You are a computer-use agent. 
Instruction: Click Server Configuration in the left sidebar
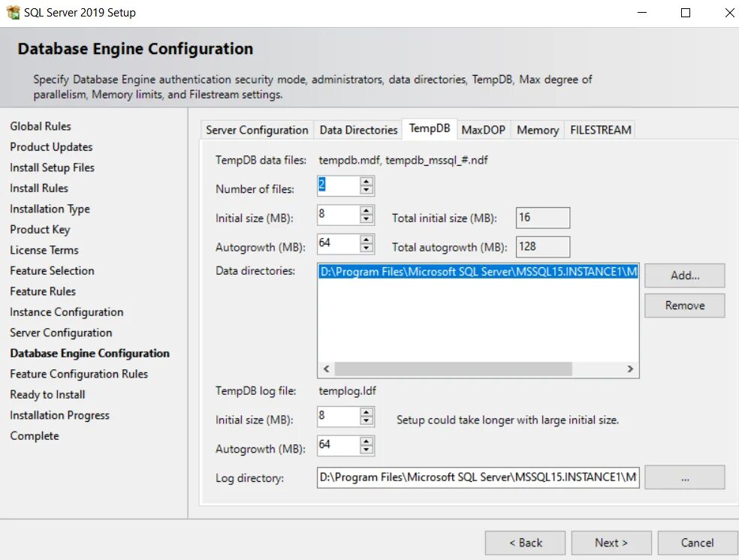click(x=62, y=333)
